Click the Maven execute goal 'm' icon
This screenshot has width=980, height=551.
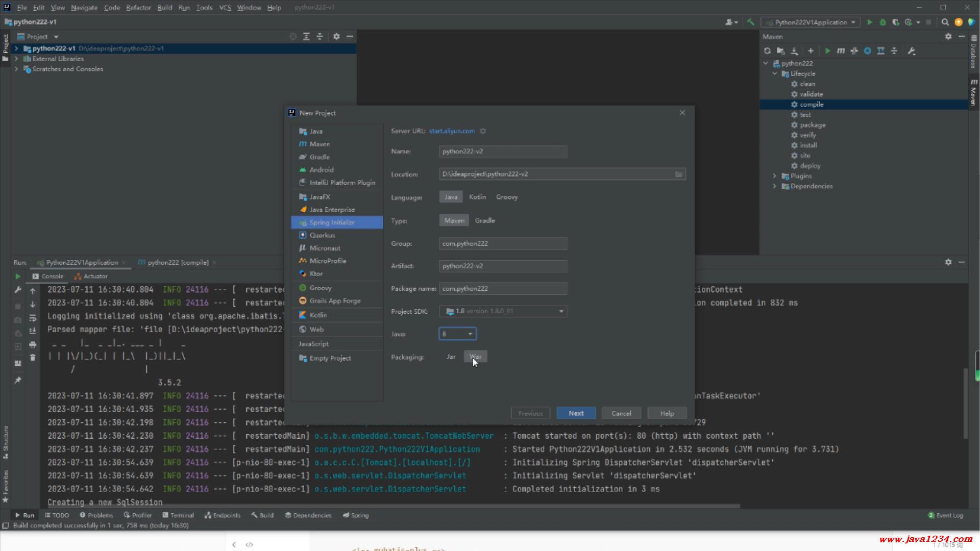coord(841,51)
